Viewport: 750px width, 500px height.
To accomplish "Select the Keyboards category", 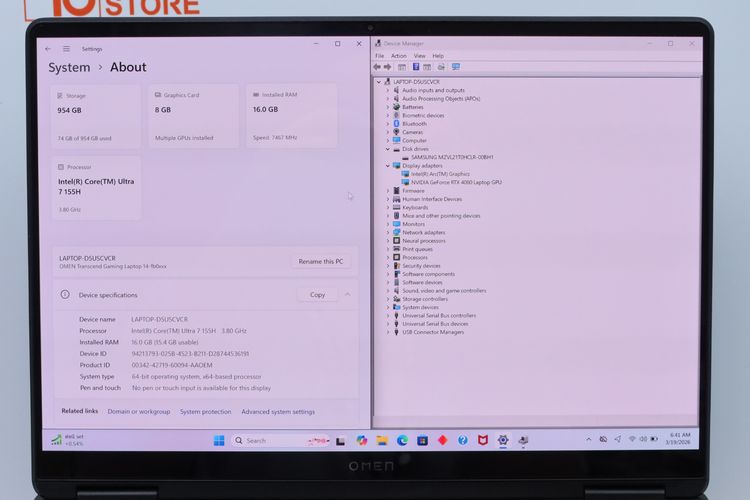I will (415, 207).
